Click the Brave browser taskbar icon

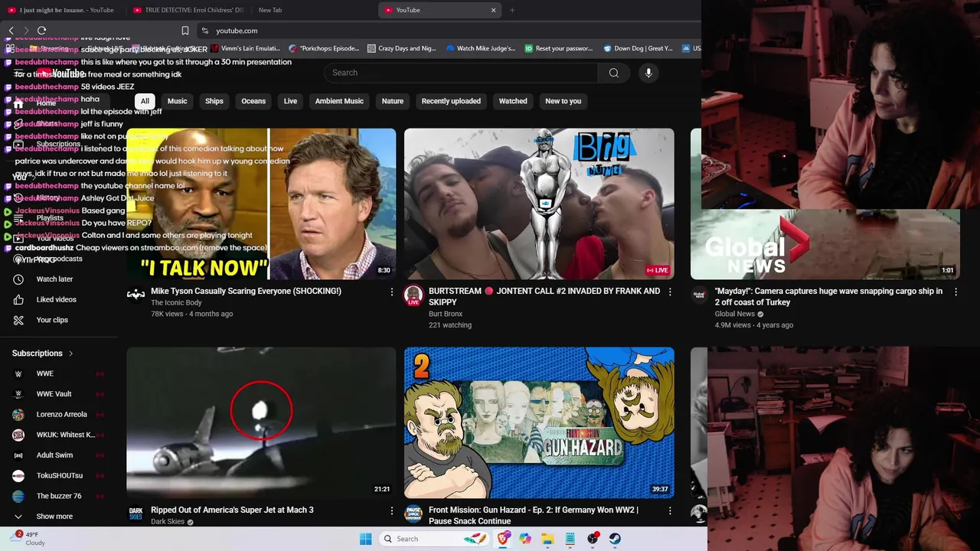[503, 539]
